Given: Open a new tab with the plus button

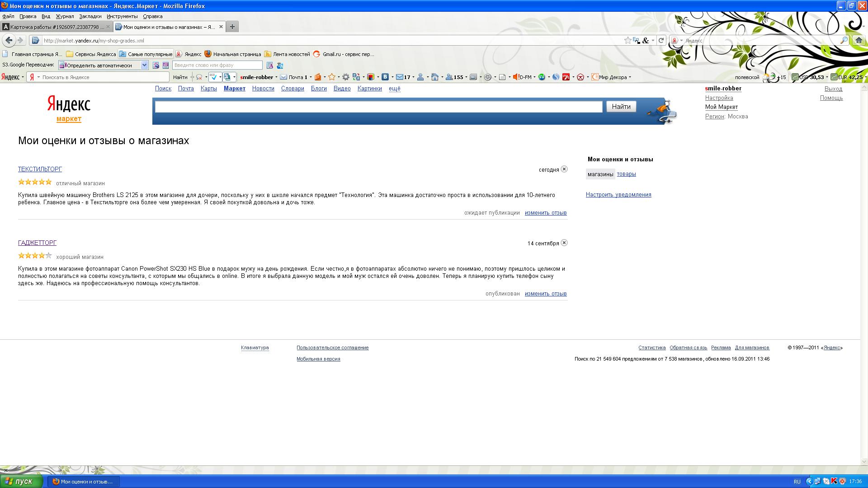Looking at the screenshot, I should pos(232,27).
